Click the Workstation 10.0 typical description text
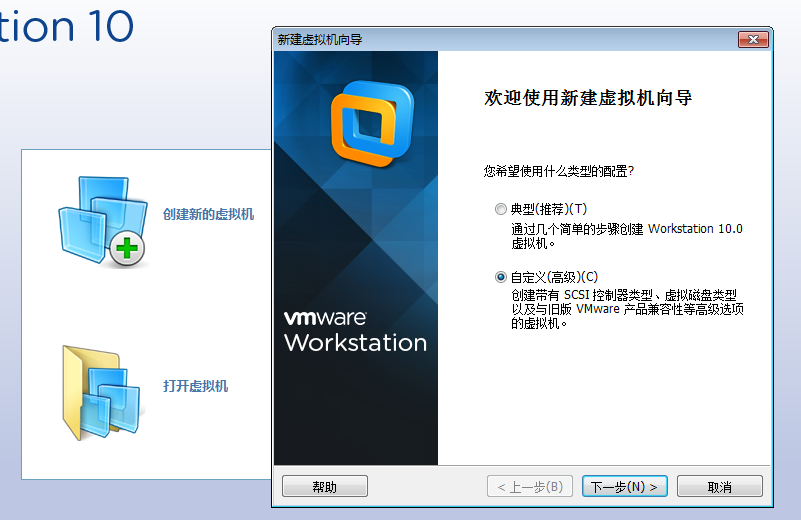This screenshot has height=520, width=801. coord(627,235)
